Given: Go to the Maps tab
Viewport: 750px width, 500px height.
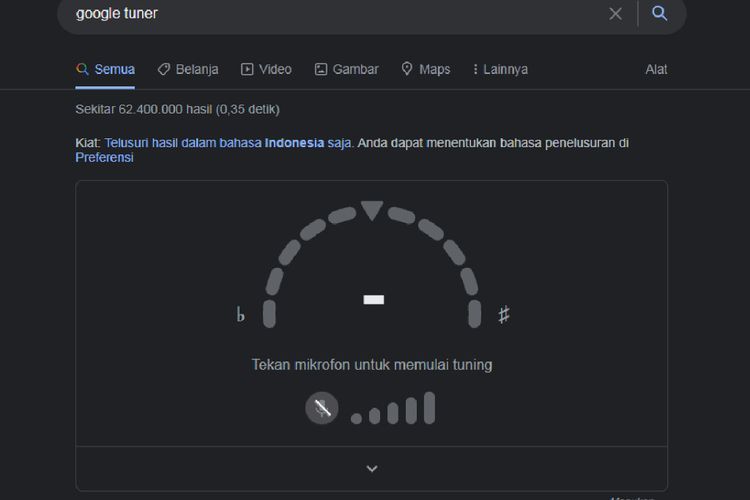Looking at the screenshot, I should pyautogui.click(x=426, y=69).
